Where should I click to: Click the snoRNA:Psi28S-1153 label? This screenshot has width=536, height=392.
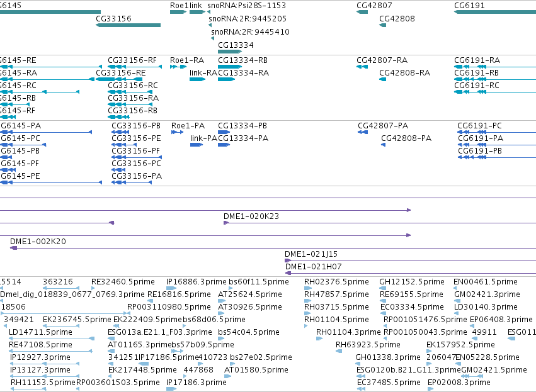tap(246, 6)
